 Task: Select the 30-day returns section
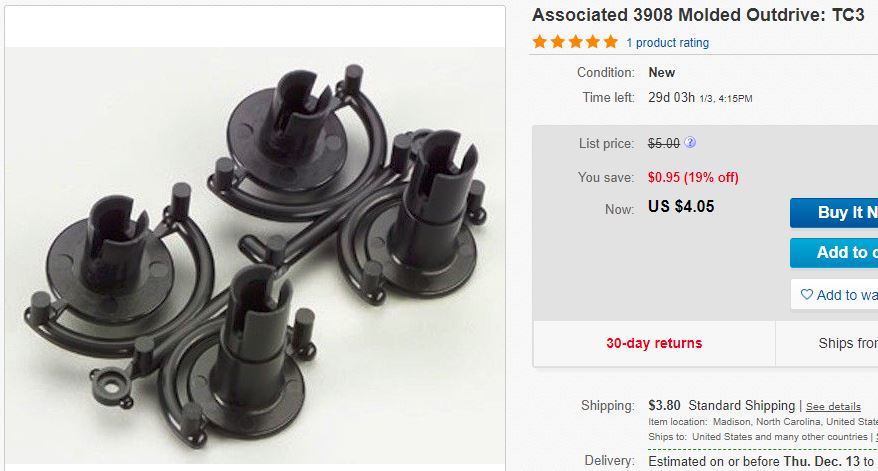654,343
